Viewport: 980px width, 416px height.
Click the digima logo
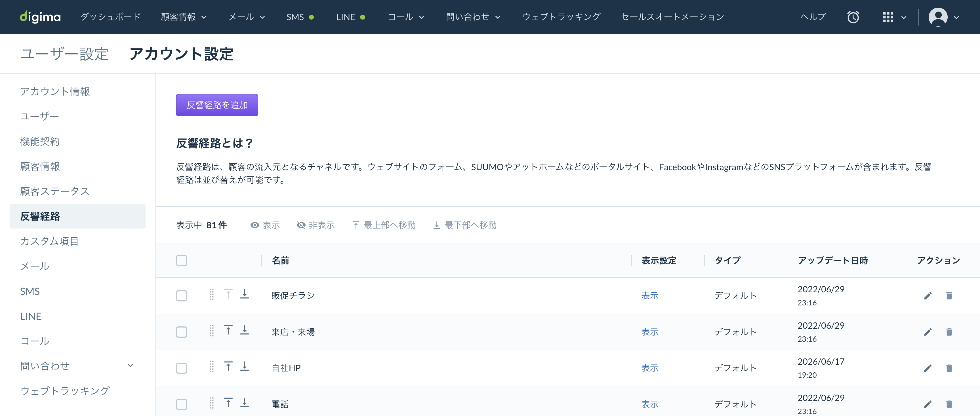tap(40, 17)
